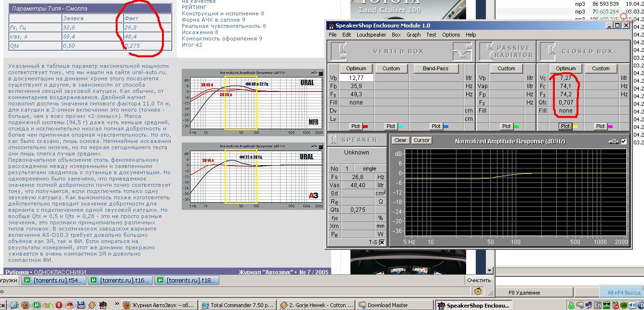
Task: Click the speaker panel driver icon
Action: [x=333, y=140]
